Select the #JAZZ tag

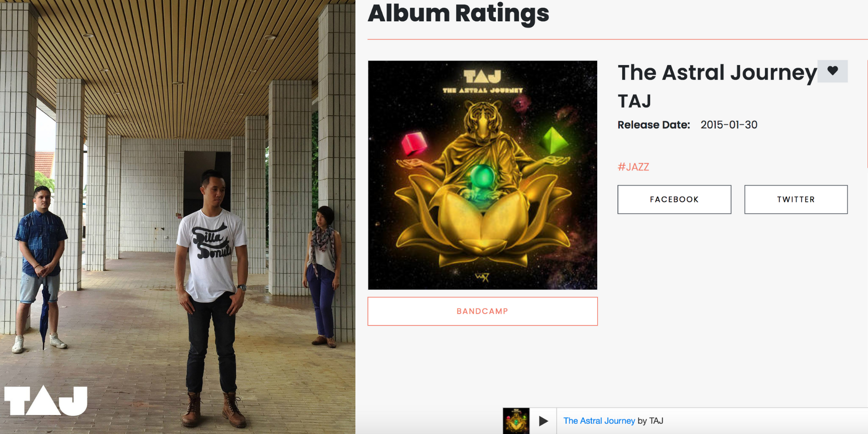[633, 167]
